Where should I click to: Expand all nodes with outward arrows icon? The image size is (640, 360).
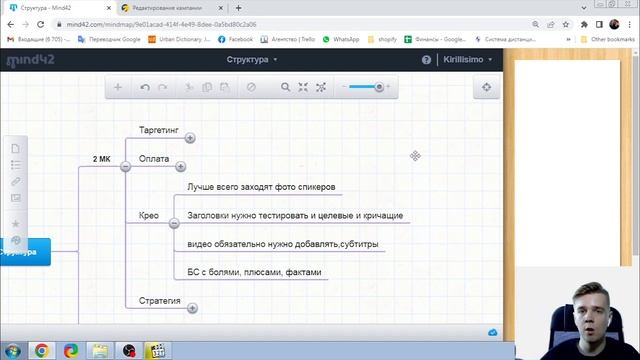pyautogui.click(x=321, y=87)
